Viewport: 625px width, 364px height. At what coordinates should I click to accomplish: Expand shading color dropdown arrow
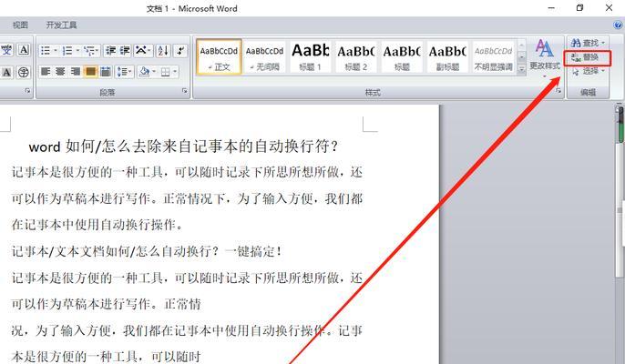coord(154,72)
